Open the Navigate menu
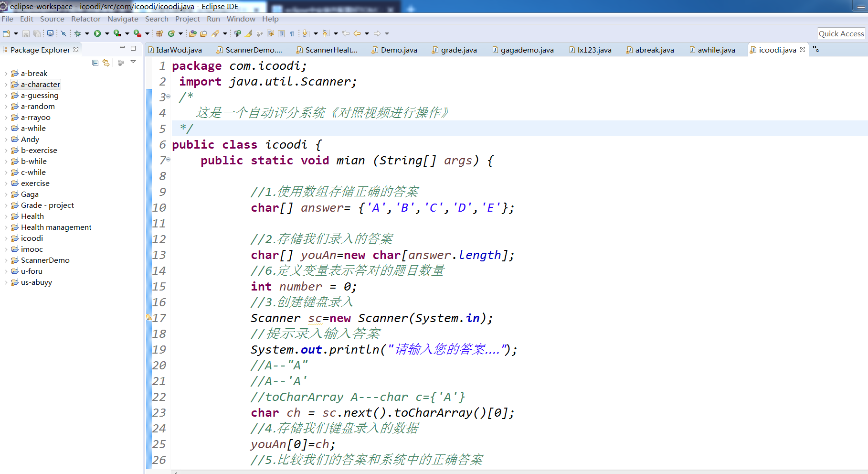This screenshot has width=868, height=474. click(123, 19)
